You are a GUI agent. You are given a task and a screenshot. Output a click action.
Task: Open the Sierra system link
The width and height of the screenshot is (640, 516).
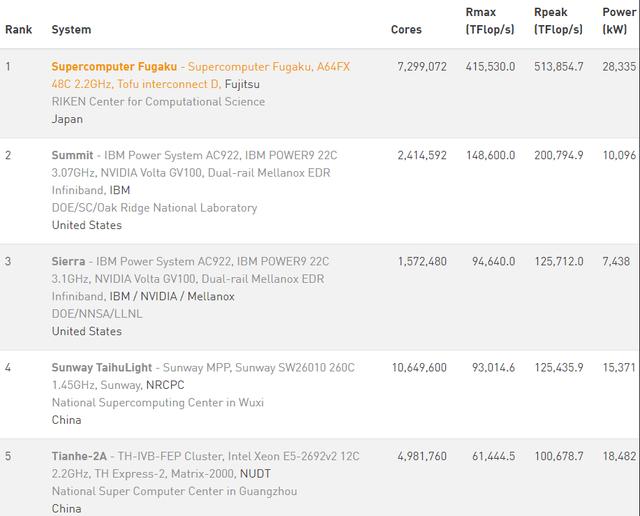tap(68, 261)
